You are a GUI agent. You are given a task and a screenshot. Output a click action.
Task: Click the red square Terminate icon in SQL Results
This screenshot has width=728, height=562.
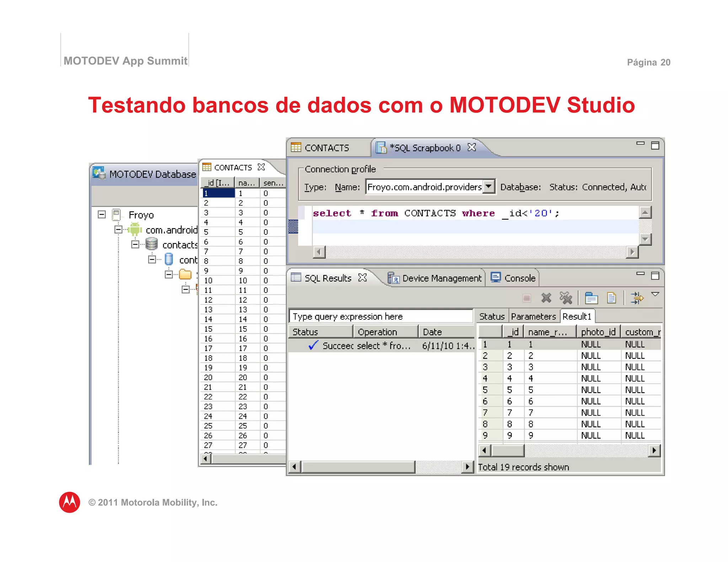click(527, 298)
